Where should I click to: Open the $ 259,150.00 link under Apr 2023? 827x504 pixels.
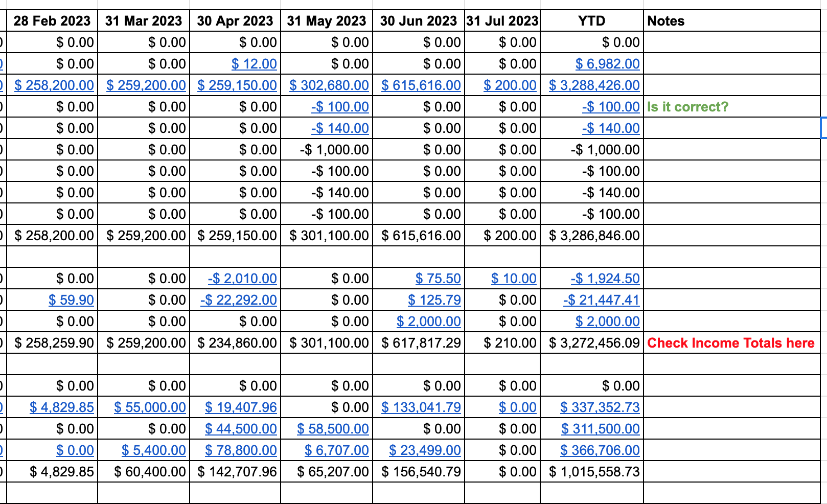point(237,85)
